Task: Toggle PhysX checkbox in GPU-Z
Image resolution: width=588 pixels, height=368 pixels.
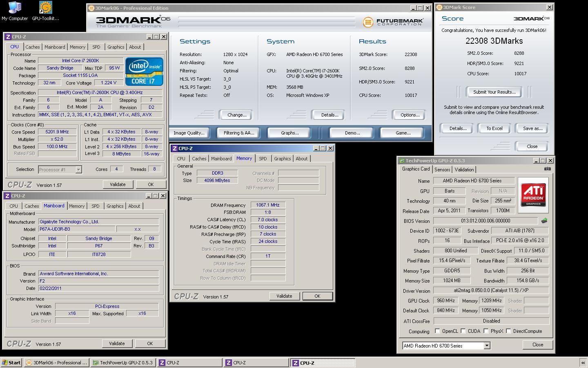Action: pyautogui.click(x=486, y=331)
